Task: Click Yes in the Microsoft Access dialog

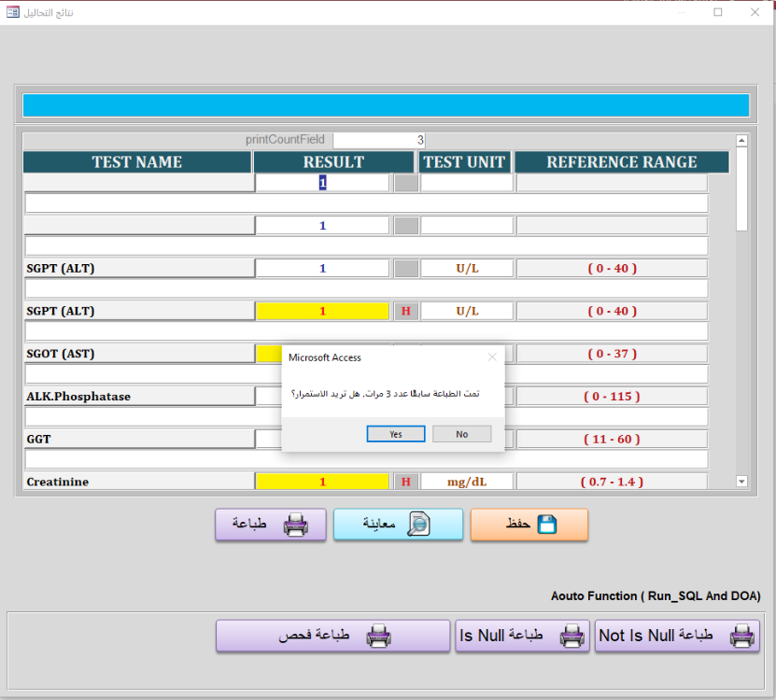Action: 396,434
